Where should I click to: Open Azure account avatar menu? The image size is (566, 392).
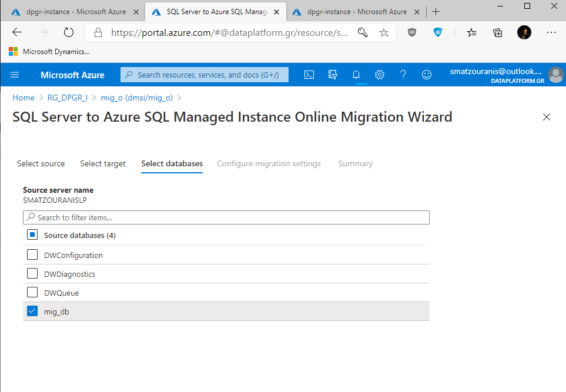coord(556,75)
